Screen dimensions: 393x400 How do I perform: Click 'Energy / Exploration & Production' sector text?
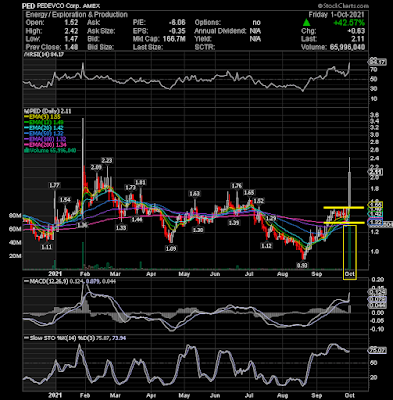coord(76,15)
